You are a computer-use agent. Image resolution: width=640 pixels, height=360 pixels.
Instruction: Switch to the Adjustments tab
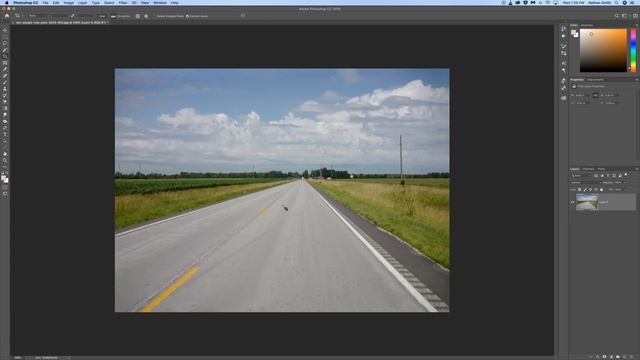tap(595, 80)
